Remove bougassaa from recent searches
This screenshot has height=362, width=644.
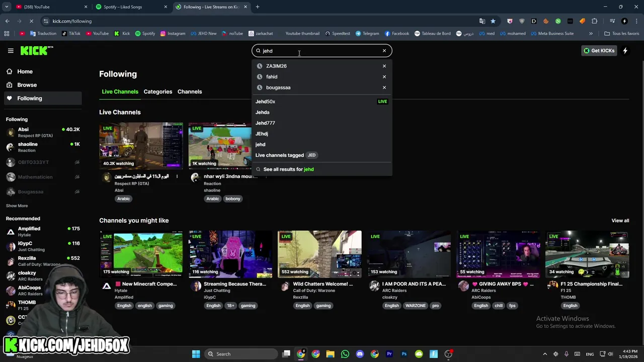(384, 87)
